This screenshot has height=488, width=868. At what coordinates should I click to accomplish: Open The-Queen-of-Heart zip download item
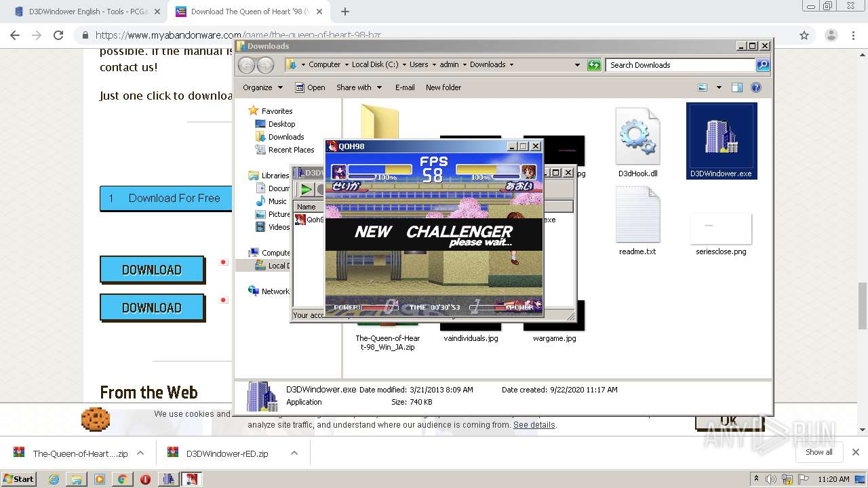click(71, 453)
